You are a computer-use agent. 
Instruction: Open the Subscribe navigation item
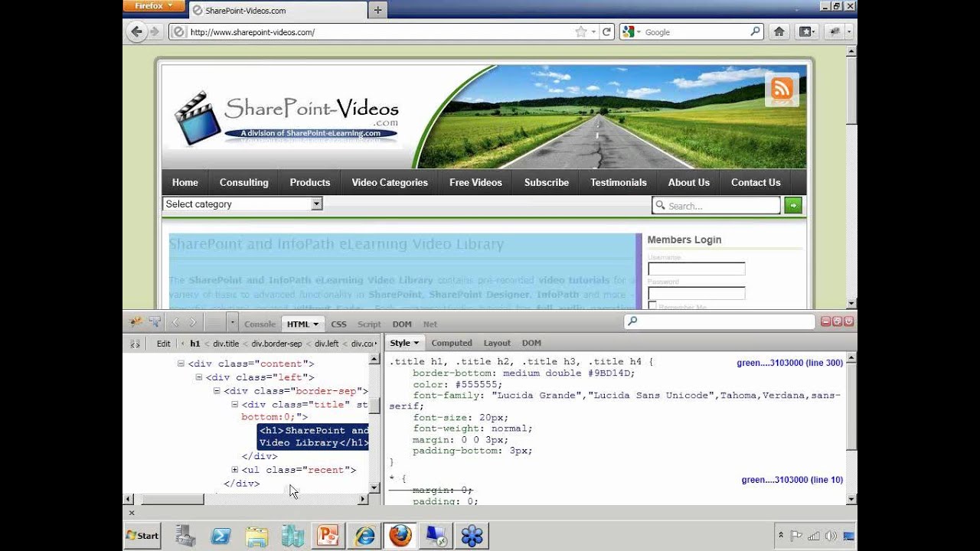pyautogui.click(x=547, y=182)
